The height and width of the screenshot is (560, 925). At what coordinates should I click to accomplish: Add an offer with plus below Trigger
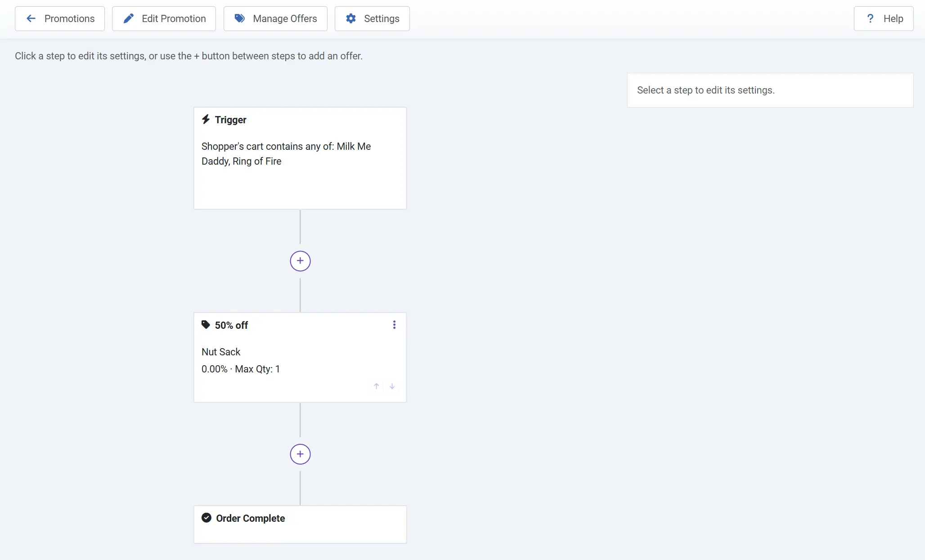[x=300, y=261]
